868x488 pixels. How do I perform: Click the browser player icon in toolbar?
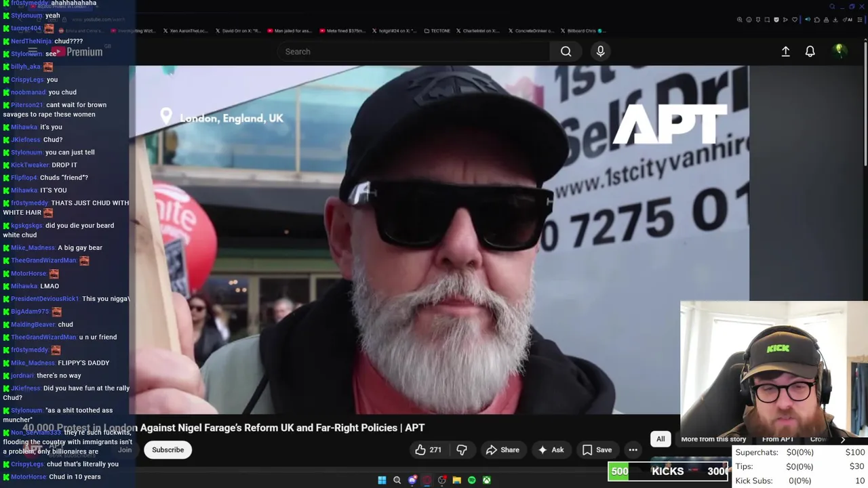(785, 20)
